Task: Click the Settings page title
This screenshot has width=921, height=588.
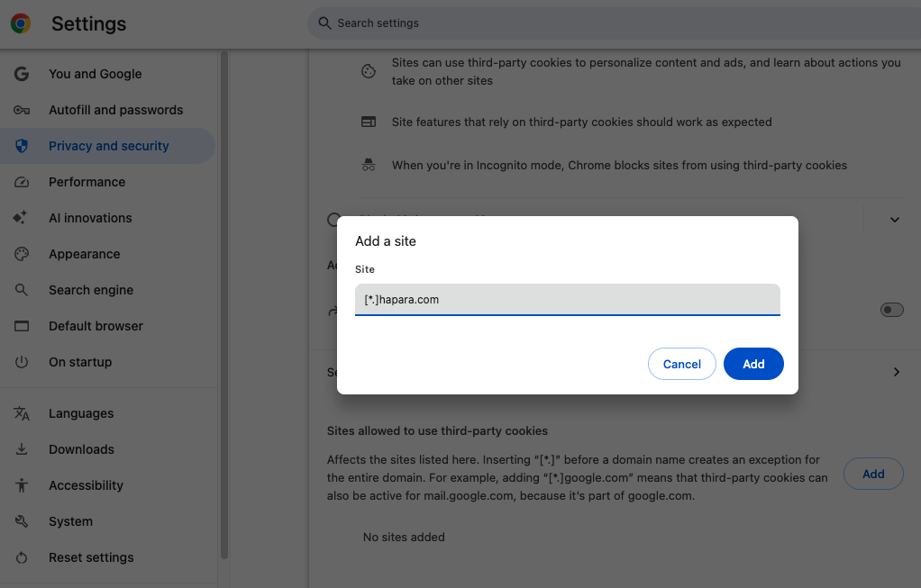Action: 88,23
